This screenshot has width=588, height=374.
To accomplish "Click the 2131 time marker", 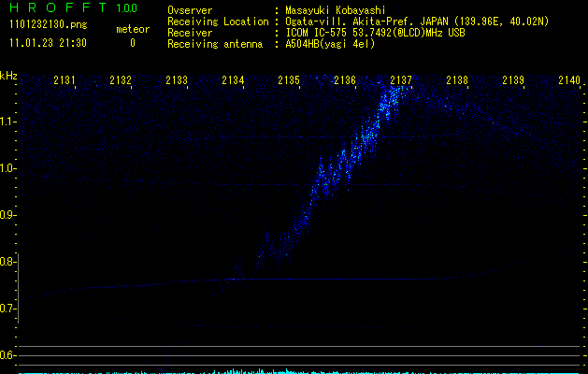I will [x=65, y=81].
